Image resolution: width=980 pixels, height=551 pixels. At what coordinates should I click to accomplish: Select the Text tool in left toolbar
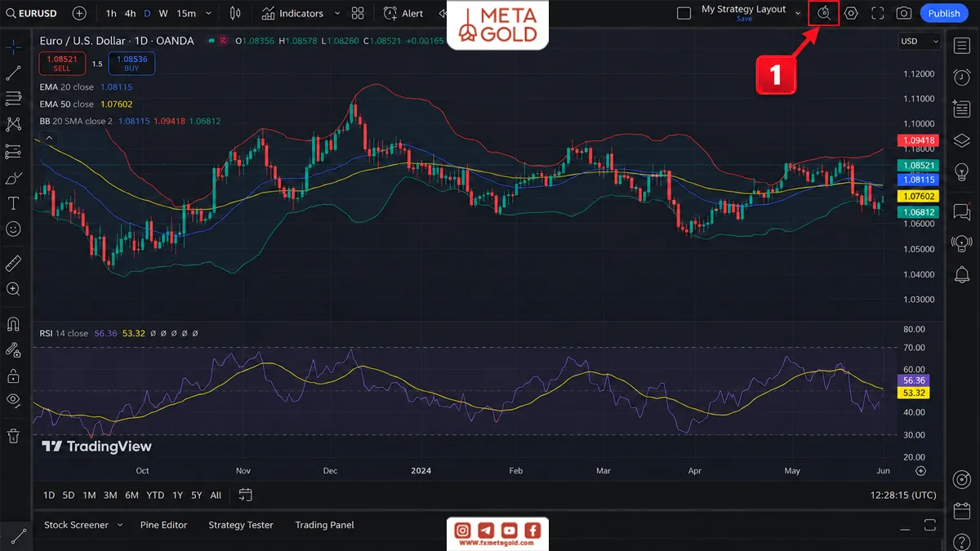(x=13, y=202)
